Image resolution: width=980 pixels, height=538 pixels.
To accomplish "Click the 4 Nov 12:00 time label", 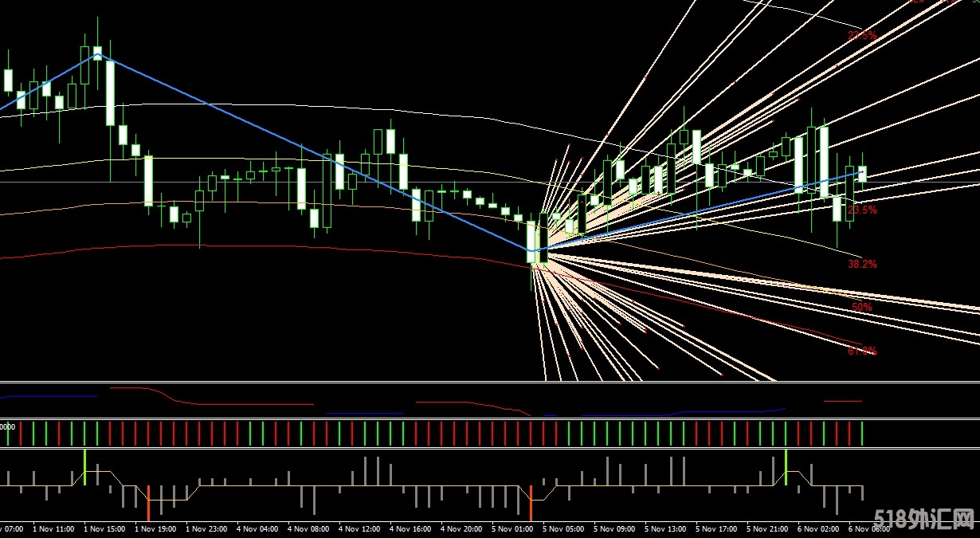I will pyautogui.click(x=359, y=528).
